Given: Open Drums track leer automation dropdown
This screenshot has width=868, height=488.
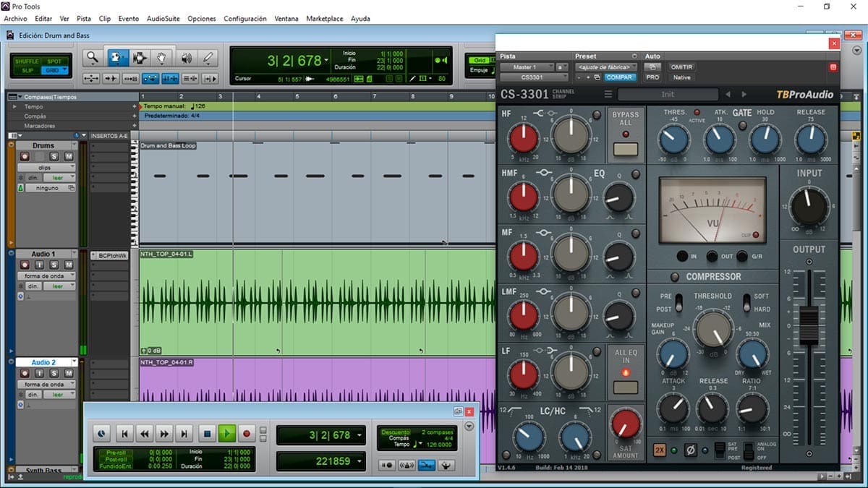Looking at the screenshot, I should pos(59,177).
